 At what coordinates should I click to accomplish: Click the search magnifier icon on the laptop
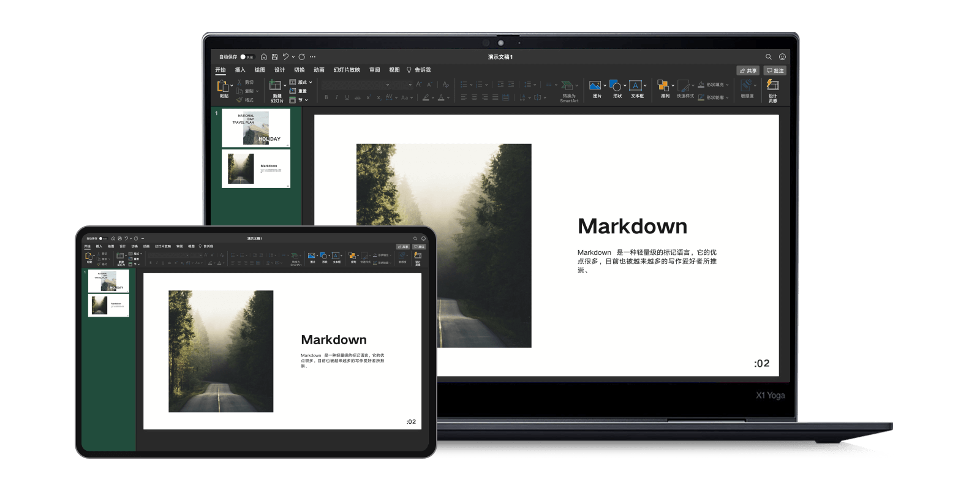coord(769,57)
